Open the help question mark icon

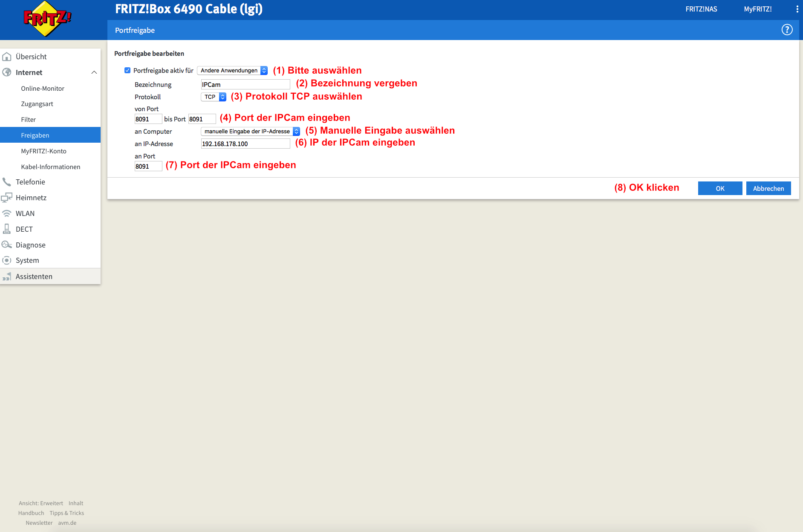[x=787, y=30]
